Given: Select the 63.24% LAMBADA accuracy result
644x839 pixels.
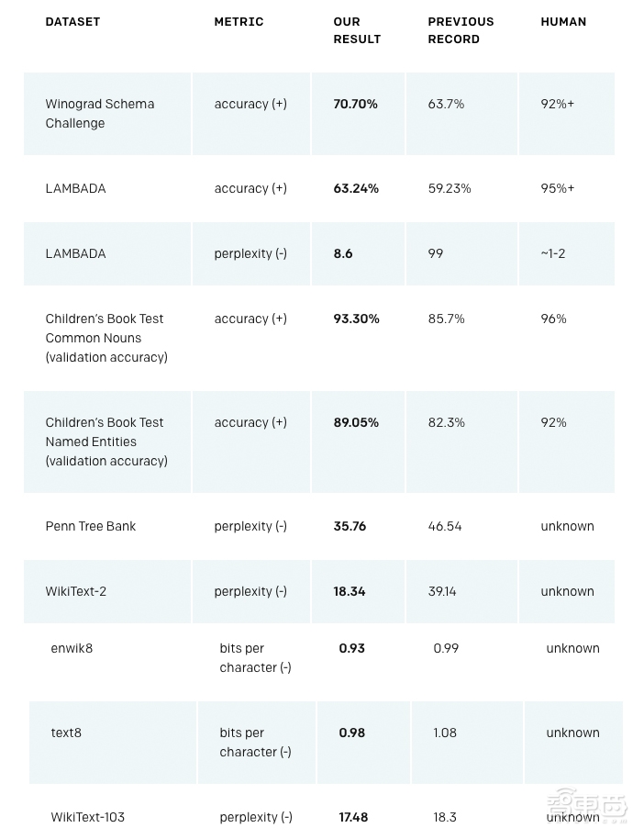Looking at the screenshot, I should click(355, 188).
